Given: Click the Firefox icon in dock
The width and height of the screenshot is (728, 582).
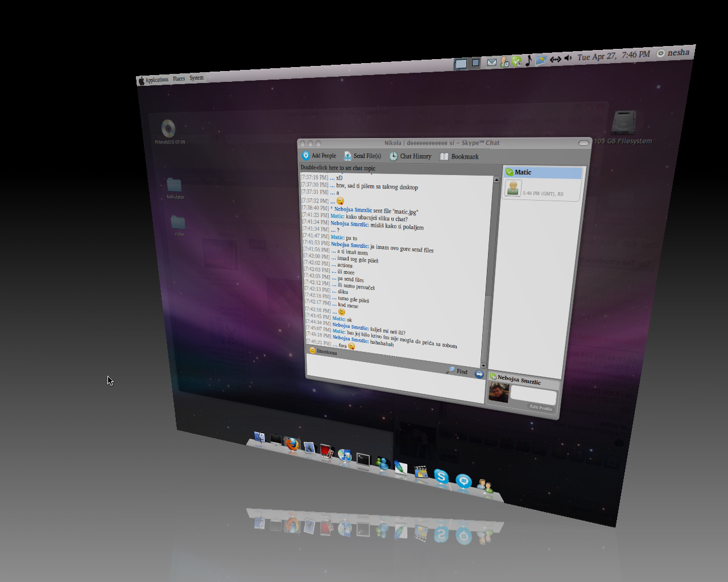Looking at the screenshot, I should (x=292, y=444).
